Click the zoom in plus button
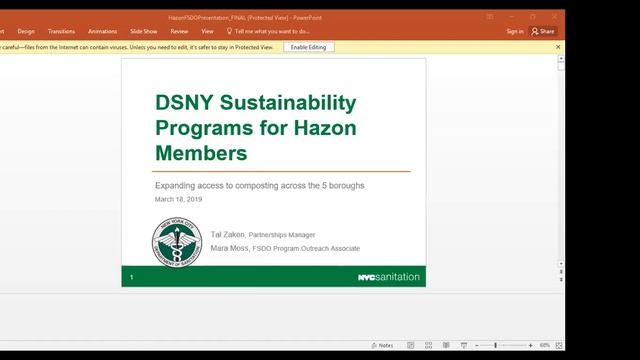The width and height of the screenshot is (640, 360). pos(530,345)
